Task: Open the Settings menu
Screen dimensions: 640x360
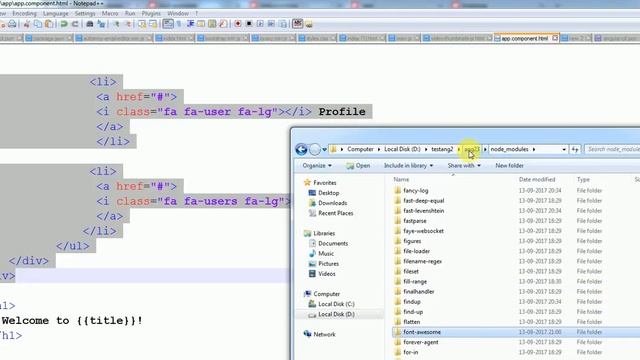Action: pyautogui.click(x=85, y=13)
